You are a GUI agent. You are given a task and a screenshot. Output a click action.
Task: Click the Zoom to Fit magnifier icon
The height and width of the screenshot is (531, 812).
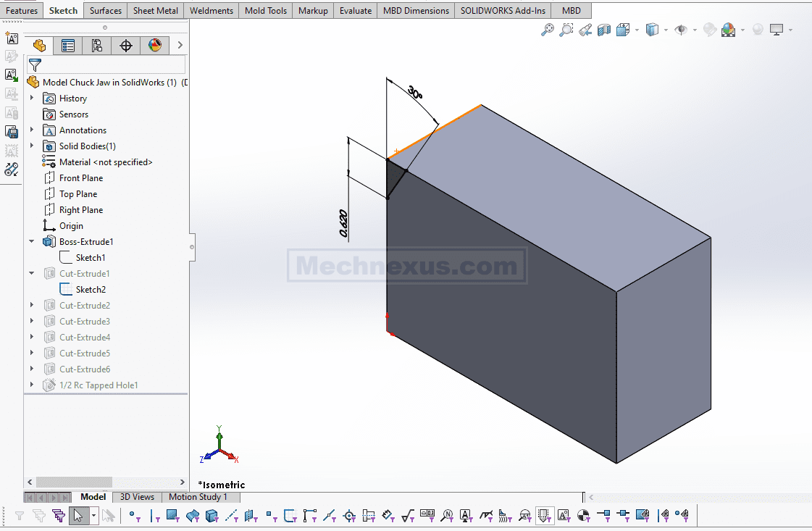[x=548, y=30]
